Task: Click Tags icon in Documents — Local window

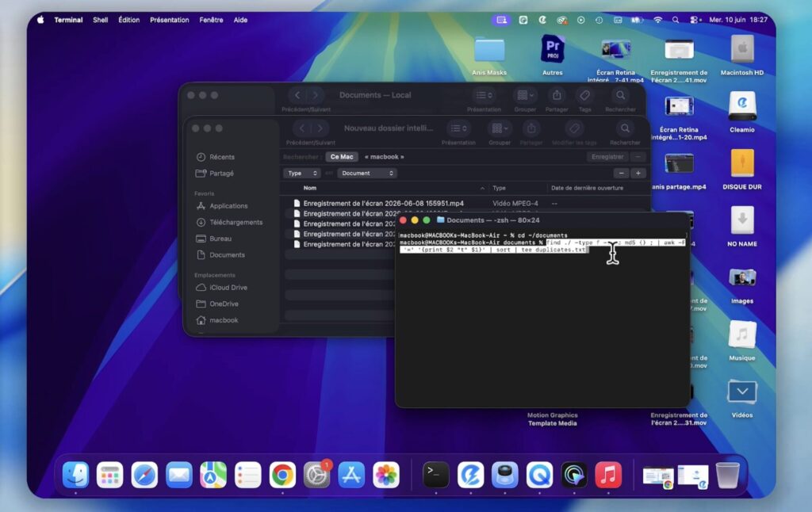Action: 584,95
